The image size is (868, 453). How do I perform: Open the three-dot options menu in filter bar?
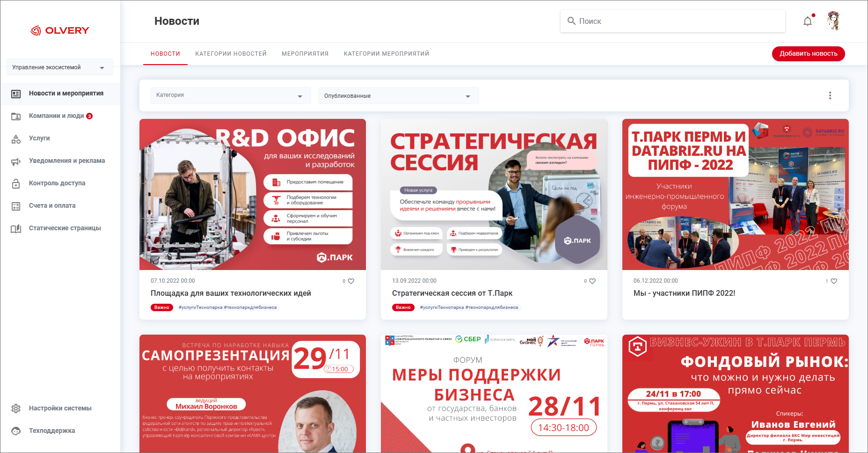(830, 95)
